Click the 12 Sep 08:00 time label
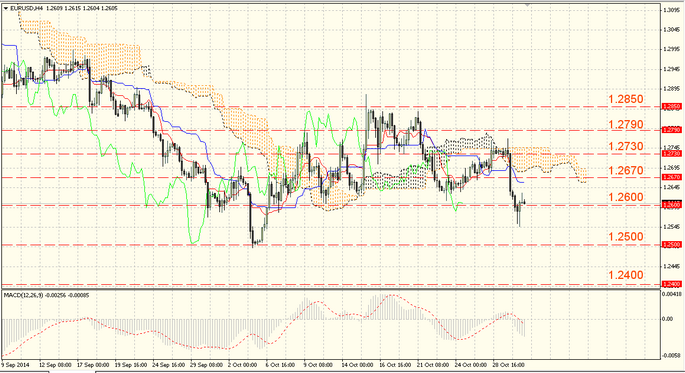685x373 pixels. click(55, 365)
